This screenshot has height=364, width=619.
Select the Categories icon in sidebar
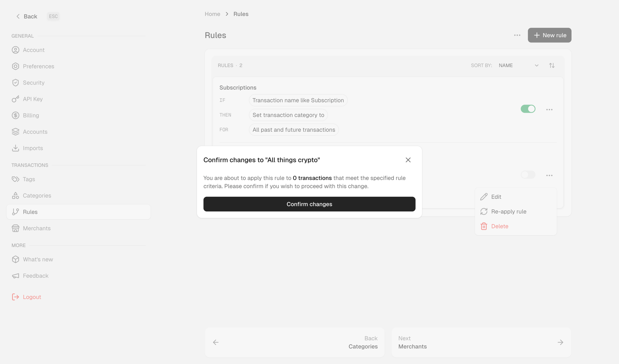tap(16, 196)
